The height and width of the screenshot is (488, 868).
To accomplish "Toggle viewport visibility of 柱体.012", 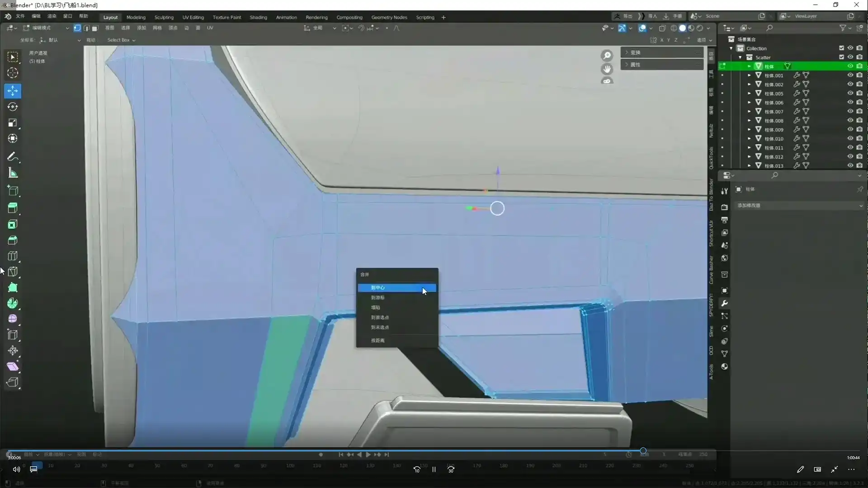I will pos(850,157).
